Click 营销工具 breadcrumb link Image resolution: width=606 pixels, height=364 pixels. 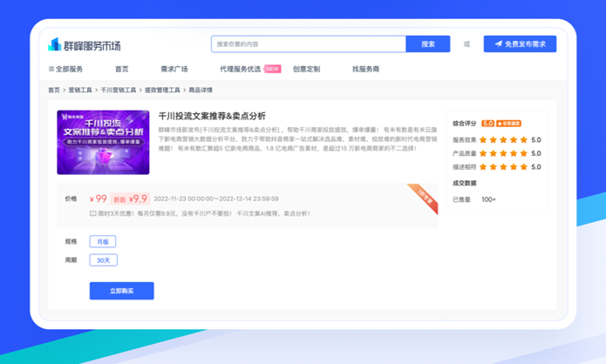click(x=80, y=90)
